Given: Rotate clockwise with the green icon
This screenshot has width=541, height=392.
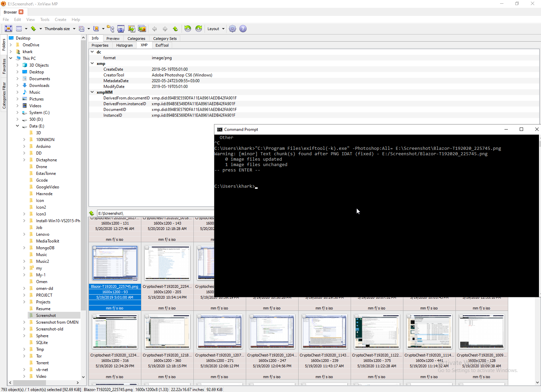Looking at the screenshot, I should pos(198,29).
